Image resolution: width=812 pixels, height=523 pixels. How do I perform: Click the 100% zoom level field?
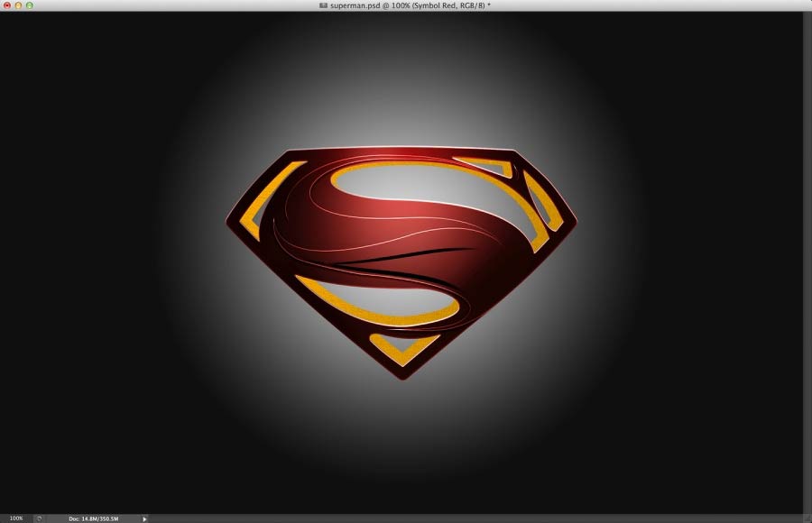[16, 518]
